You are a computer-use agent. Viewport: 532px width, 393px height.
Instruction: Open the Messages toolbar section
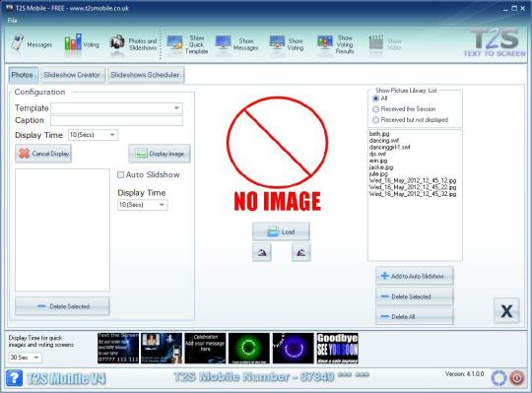tap(31, 43)
